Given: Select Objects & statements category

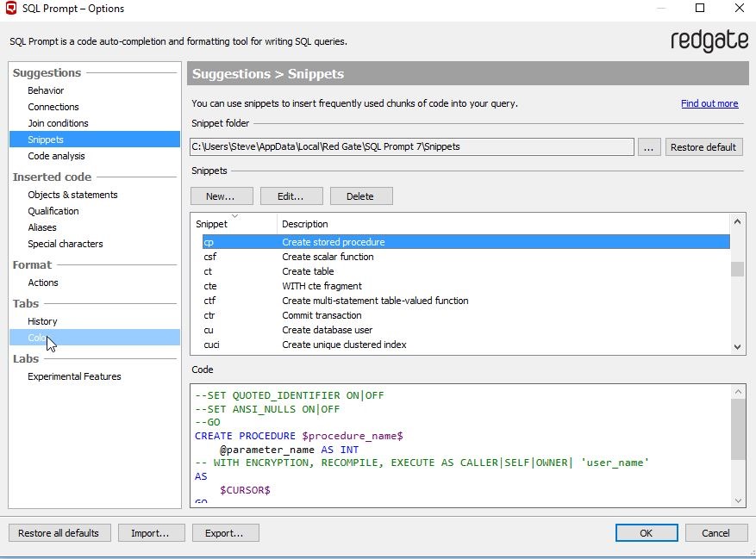Looking at the screenshot, I should (x=72, y=195).
